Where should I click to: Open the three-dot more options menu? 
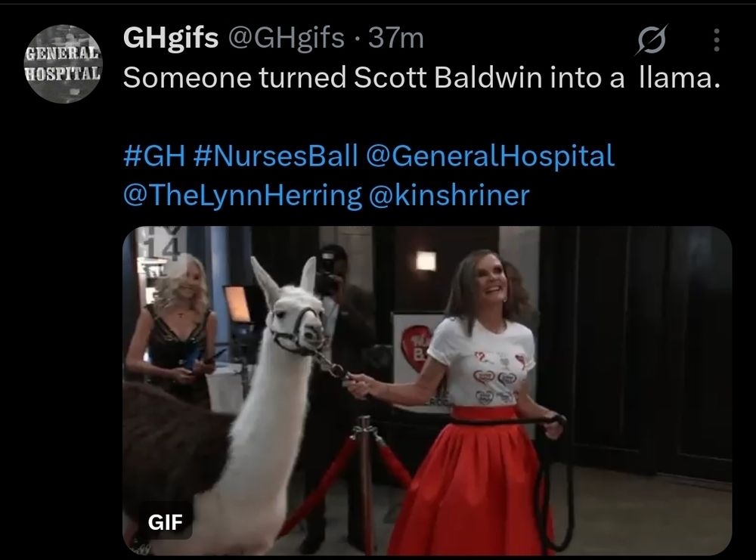point(717,40)
